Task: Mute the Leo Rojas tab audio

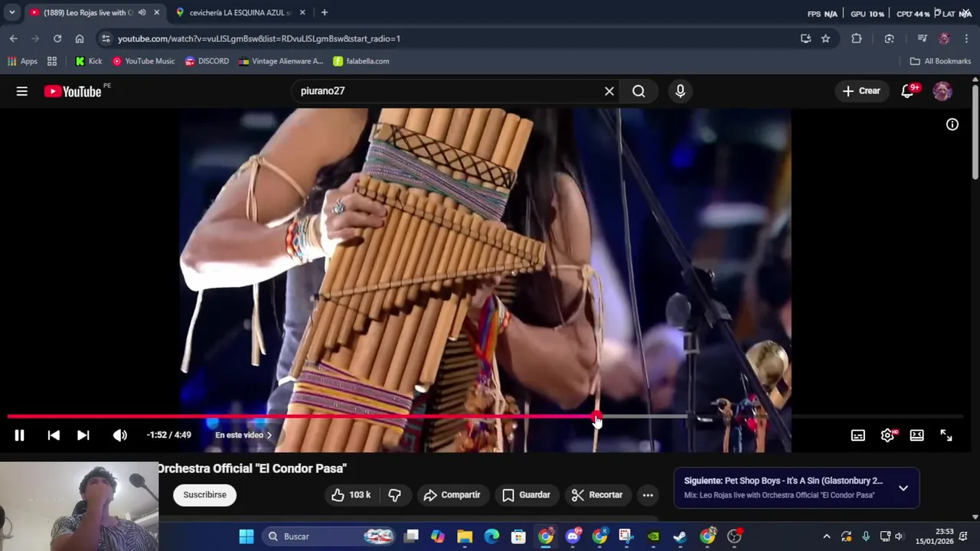Action: point(142,12)
